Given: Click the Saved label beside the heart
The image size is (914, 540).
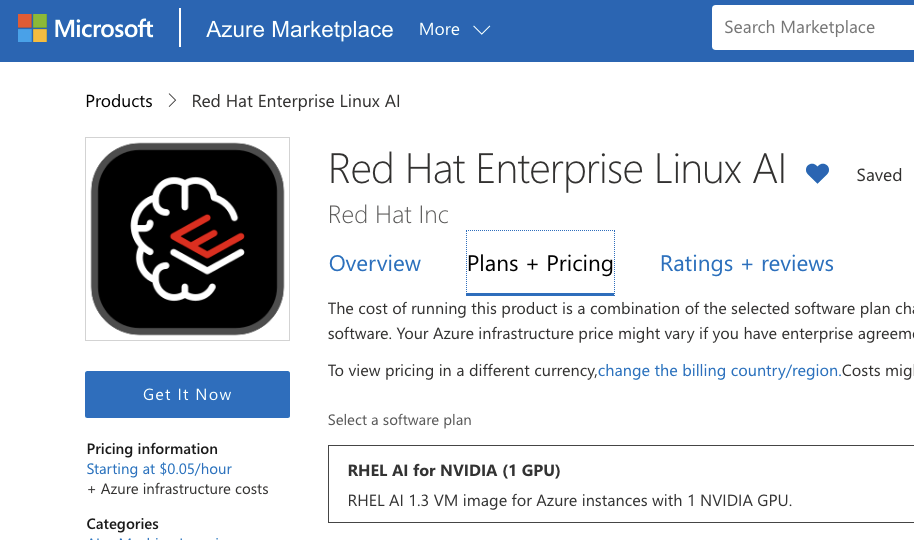Looking at the screenshot, I should click(878, 175).
